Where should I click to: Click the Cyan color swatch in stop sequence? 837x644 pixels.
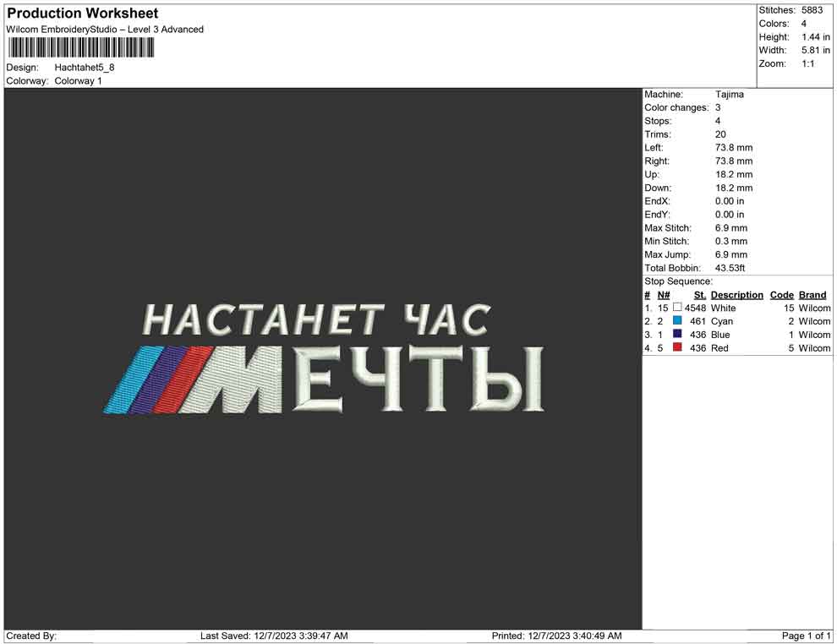click(677, 320)
